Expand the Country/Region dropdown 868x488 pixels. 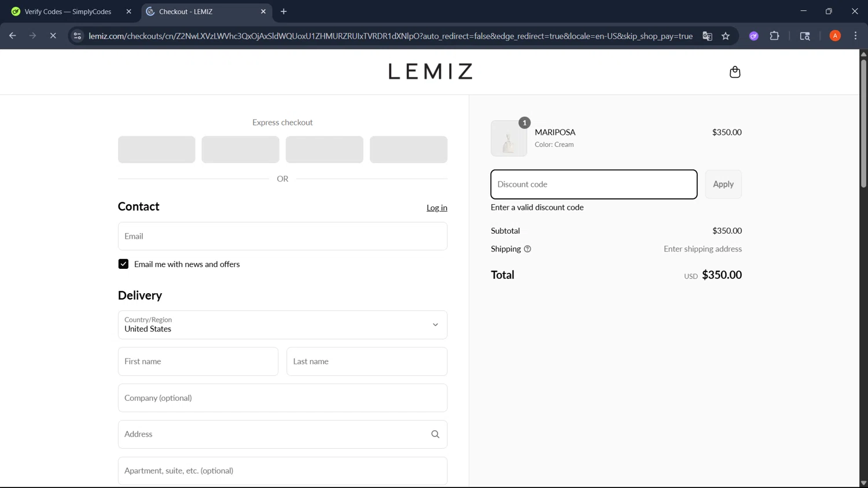(x=282, y=325)
